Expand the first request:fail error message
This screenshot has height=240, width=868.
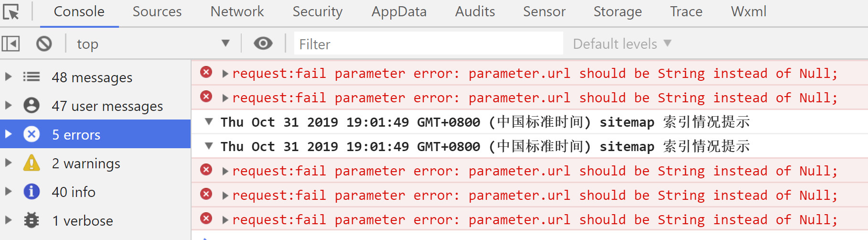point(225,74)
